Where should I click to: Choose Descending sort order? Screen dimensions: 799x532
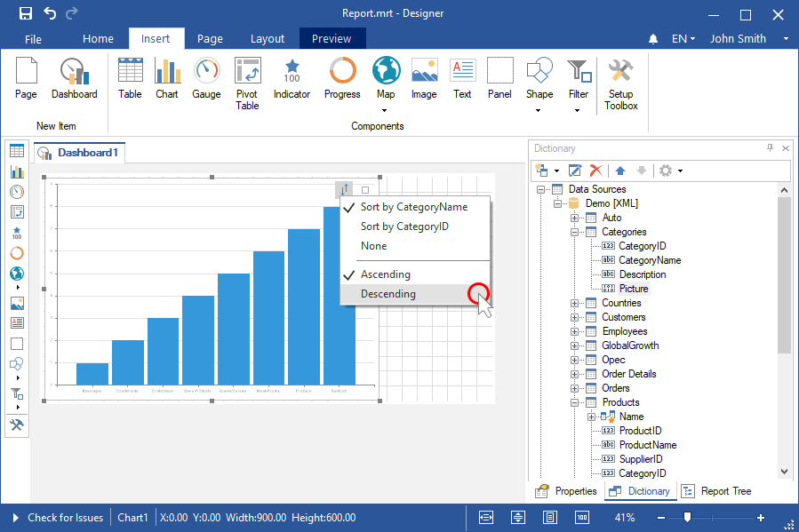coord(388,294)
